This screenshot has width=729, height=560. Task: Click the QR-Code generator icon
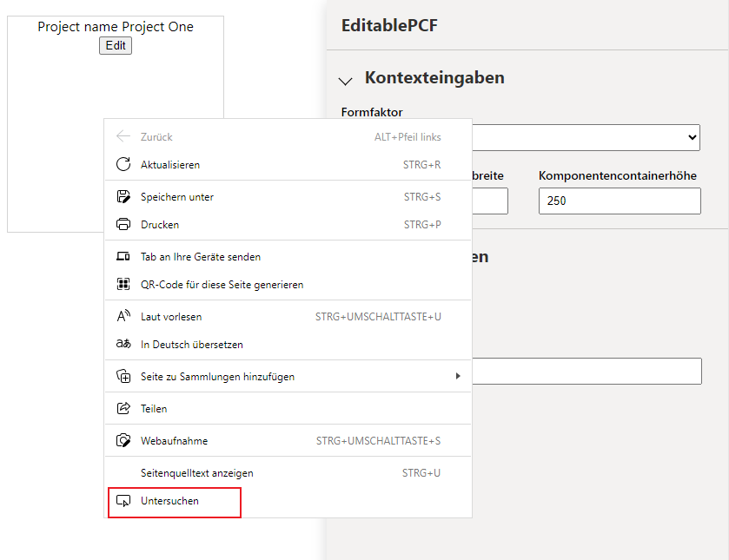[x=124, y=284]
